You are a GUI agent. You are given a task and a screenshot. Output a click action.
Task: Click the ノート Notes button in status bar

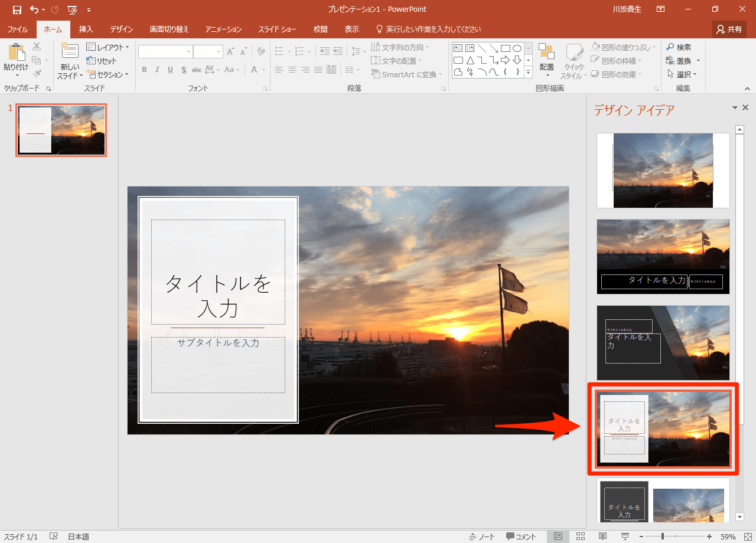pos(482,537)
